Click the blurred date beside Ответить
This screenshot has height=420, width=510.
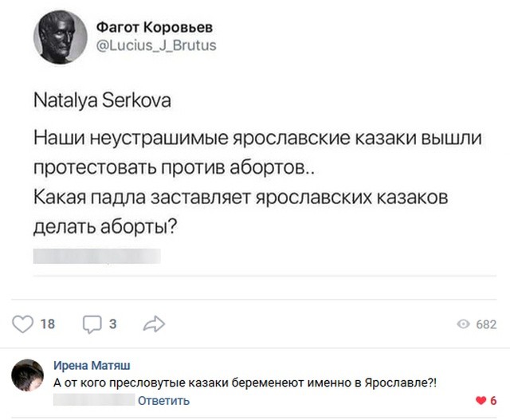tap(92, 400)
